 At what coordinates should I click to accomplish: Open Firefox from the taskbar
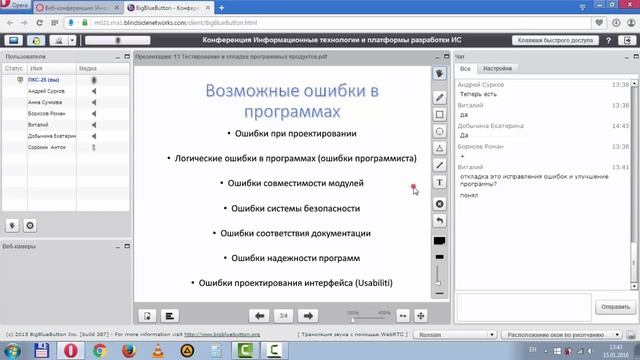(x=129, y=351)
